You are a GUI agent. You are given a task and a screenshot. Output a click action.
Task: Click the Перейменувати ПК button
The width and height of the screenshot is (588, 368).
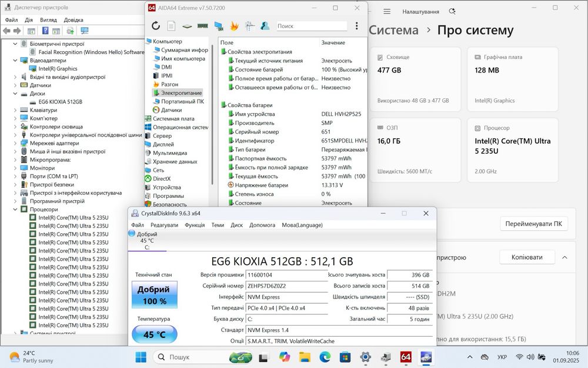point(534,224)
